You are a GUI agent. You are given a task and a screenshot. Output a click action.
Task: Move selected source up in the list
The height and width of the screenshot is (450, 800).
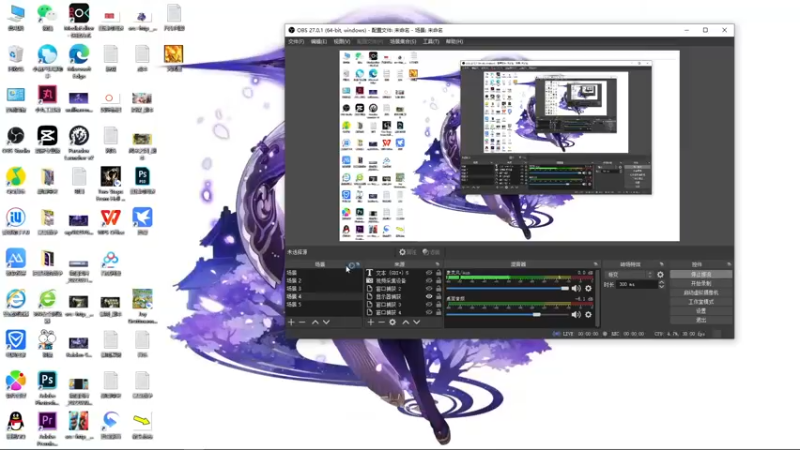(x=406, y=322)
